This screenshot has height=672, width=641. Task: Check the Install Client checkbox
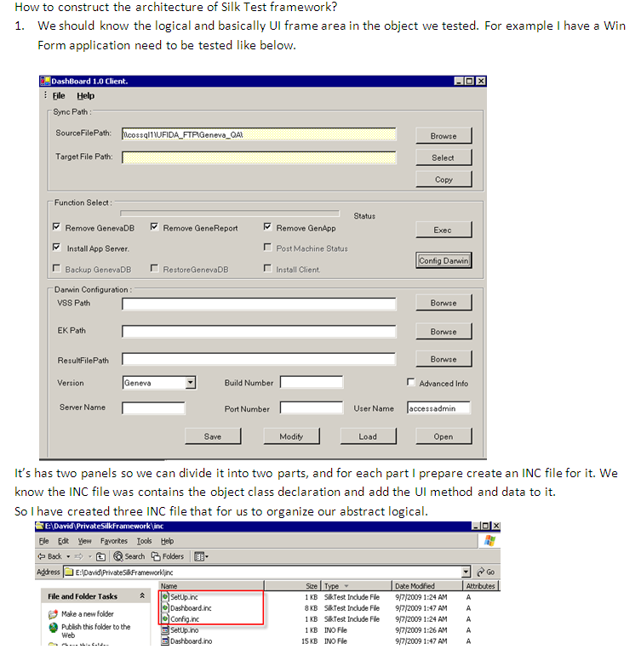267,268
